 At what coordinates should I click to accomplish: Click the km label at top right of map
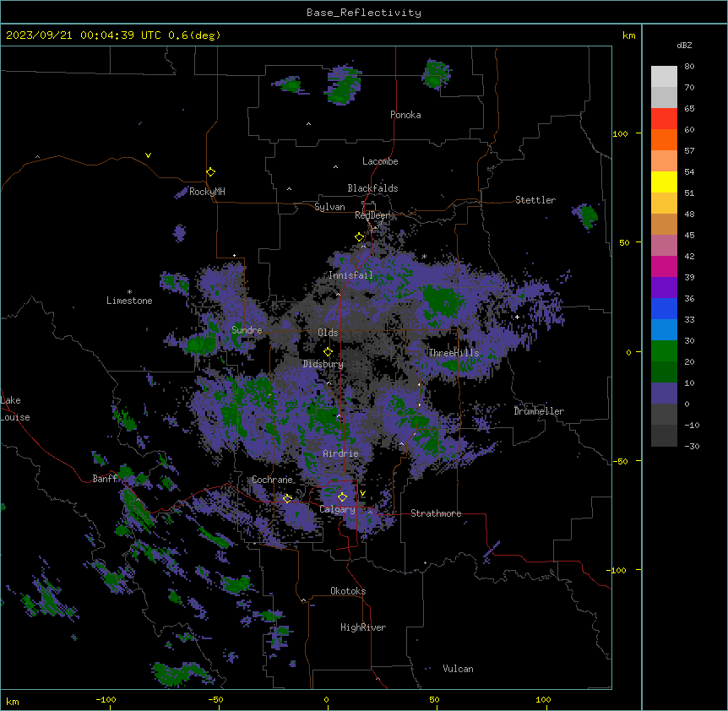point(629,35)
